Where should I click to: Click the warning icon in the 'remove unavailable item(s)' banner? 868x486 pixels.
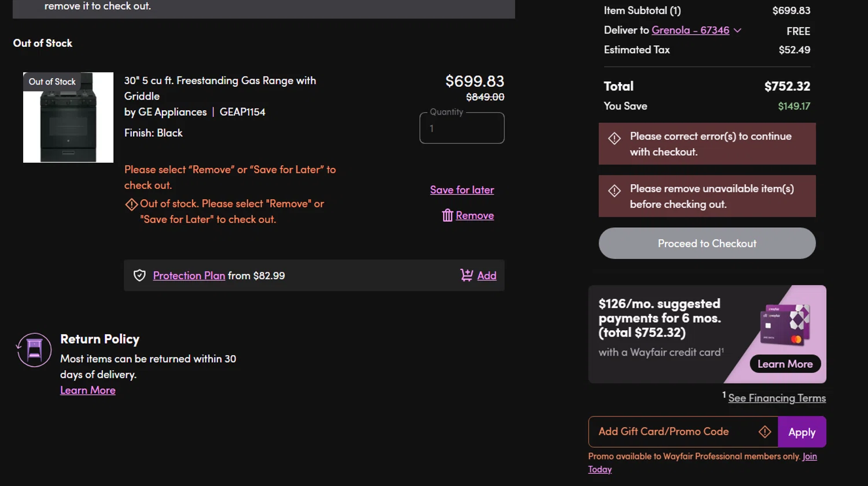coord(615,191)
